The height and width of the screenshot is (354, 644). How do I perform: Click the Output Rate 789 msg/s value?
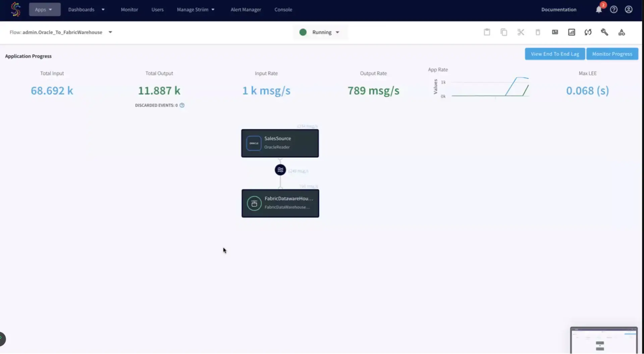coord(373,91)
